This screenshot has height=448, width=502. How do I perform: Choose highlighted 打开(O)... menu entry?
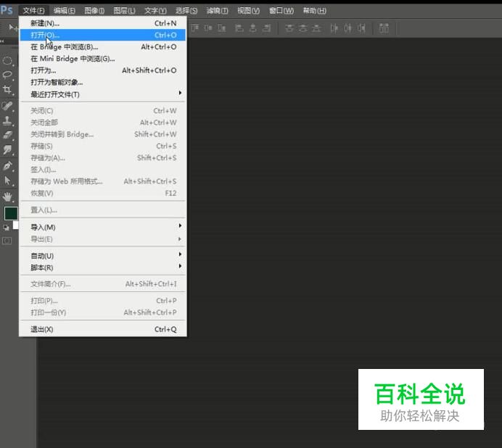coord(103,35)
